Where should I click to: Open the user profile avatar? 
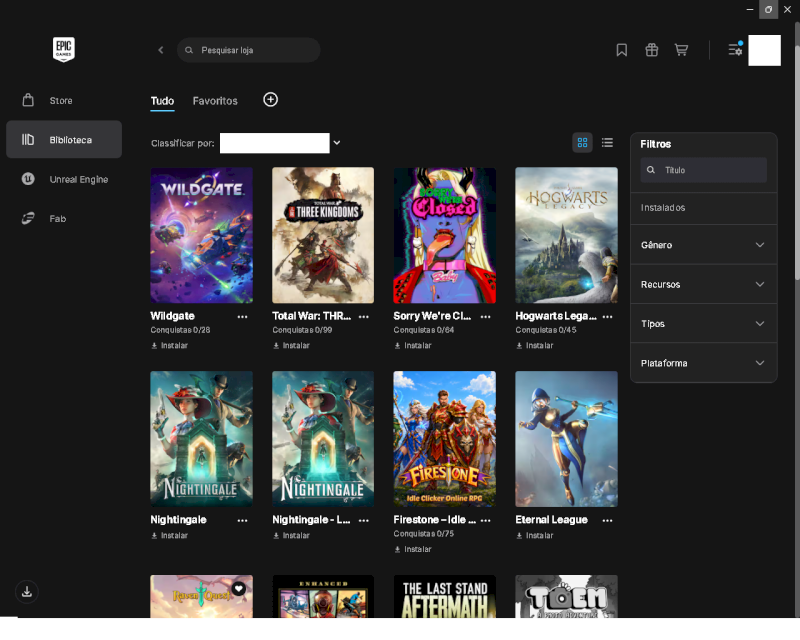click(764, 50)
